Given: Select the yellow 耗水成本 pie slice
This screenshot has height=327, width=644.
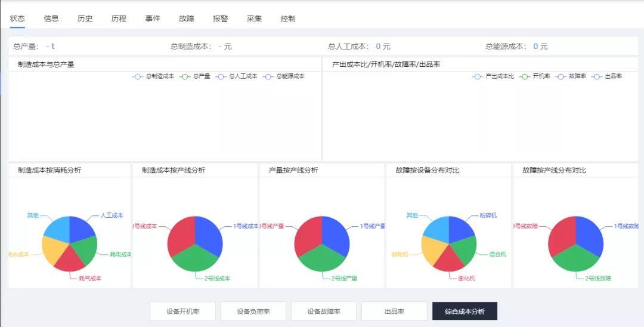Looking at the screenshot, I should click(x=54, y=251).
